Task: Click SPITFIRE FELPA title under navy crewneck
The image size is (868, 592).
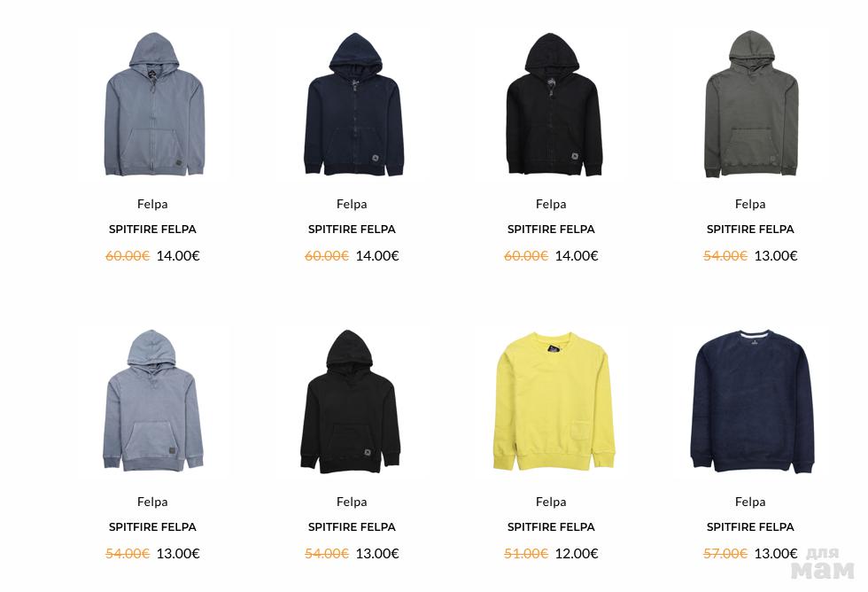Action: click(750, 527)
